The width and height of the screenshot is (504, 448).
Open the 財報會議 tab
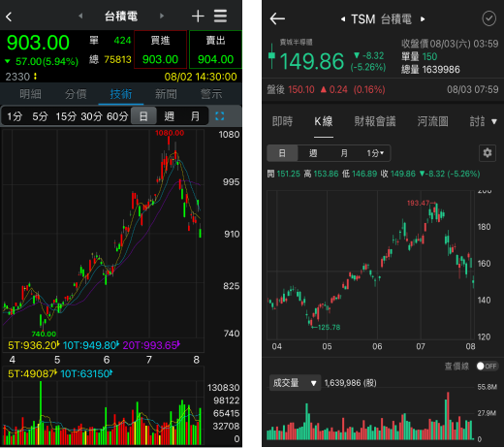(375, 121)
